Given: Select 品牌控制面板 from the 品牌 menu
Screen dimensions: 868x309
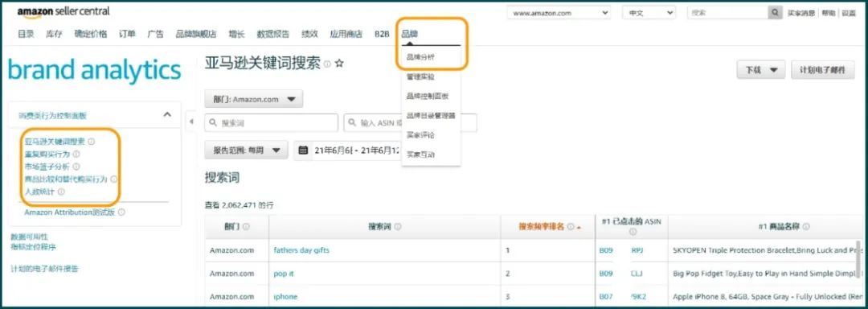Looking at the screenshot, I should pos(428,96).
